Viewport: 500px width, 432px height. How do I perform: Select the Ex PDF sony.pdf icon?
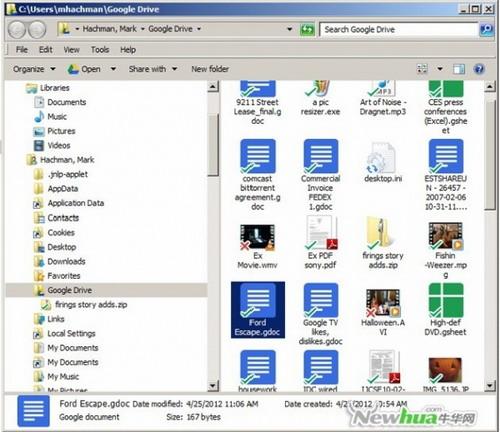321,233
